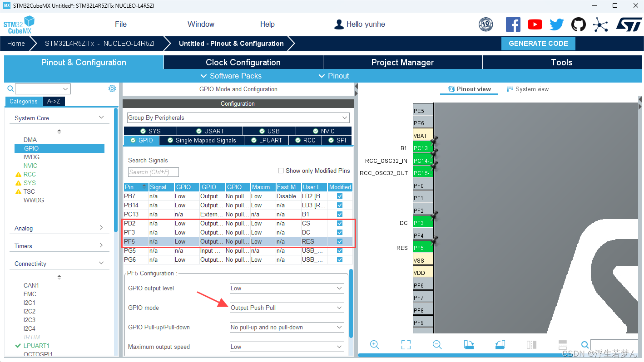
Task: Click the category search magnifier icon
Action: pos(10,89)
